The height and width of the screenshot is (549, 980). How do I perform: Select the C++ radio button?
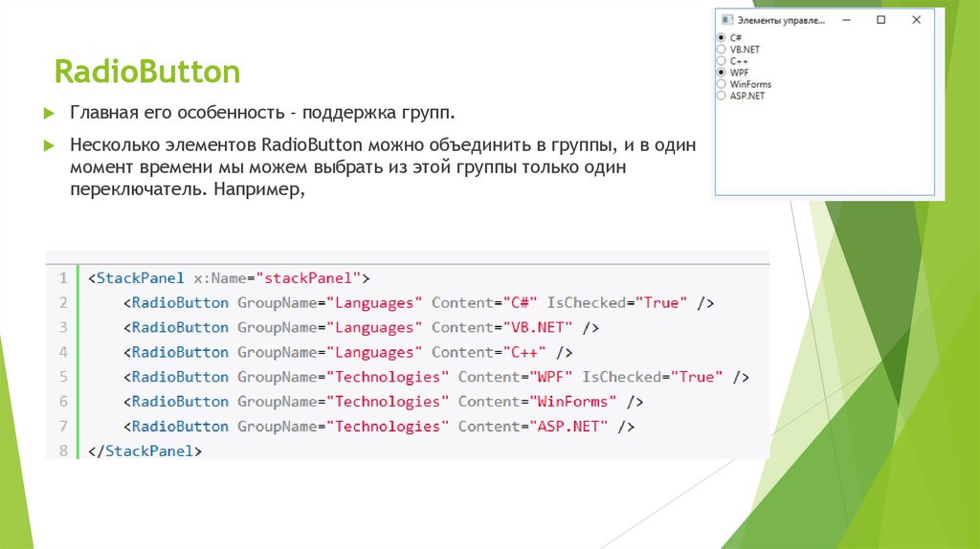[x=722, y=60]
